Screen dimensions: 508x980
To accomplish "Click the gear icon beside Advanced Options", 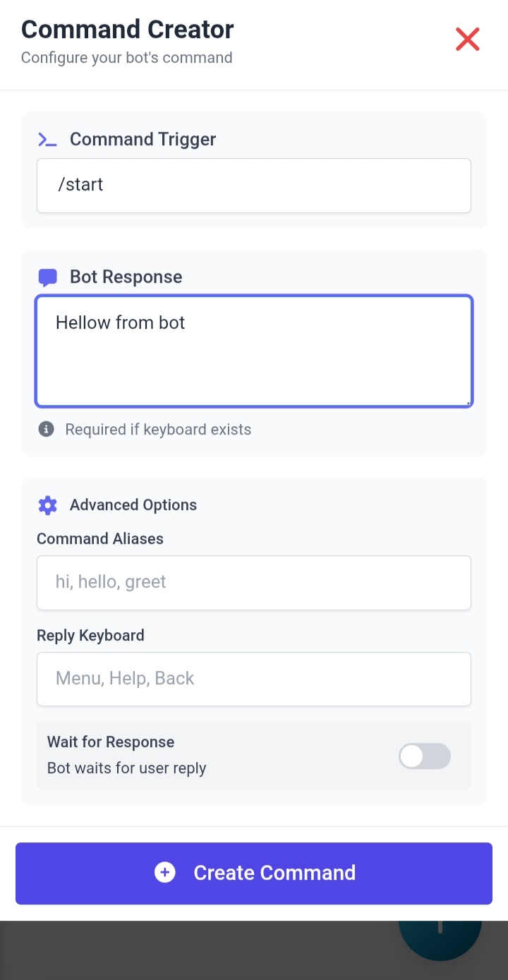I will pyautogui.click(x=47, y=505).
